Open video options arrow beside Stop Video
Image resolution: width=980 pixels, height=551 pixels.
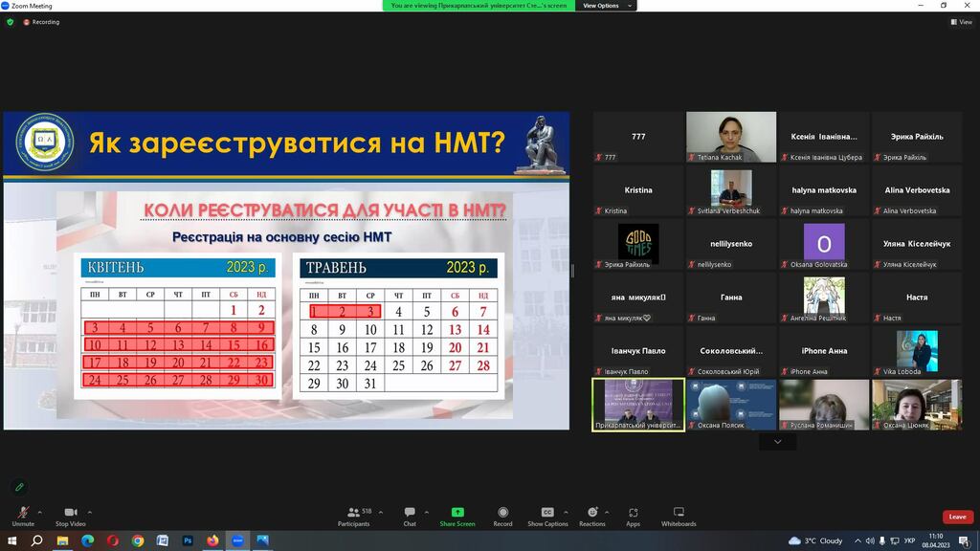pyautogui.click(x=89, y=513)
